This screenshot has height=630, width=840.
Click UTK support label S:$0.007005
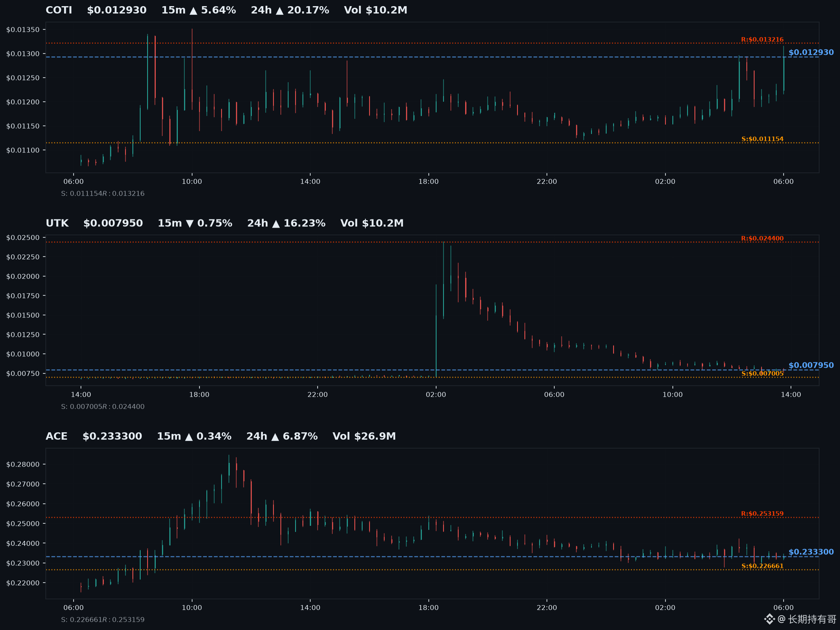[762, 373]
